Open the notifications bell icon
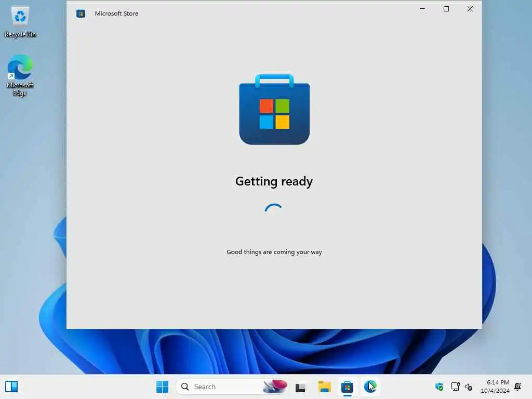 pos(518,387)
